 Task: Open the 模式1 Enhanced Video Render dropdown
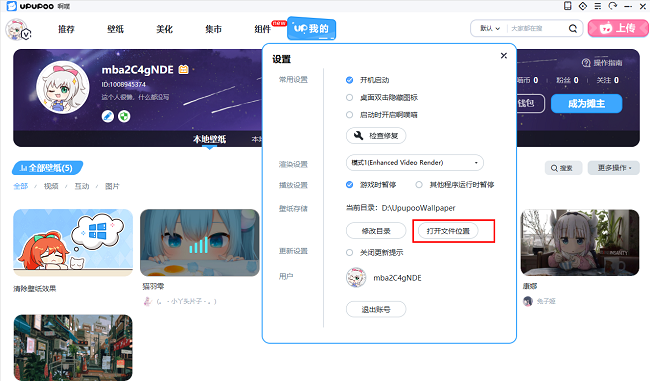(x=415, y=163)
